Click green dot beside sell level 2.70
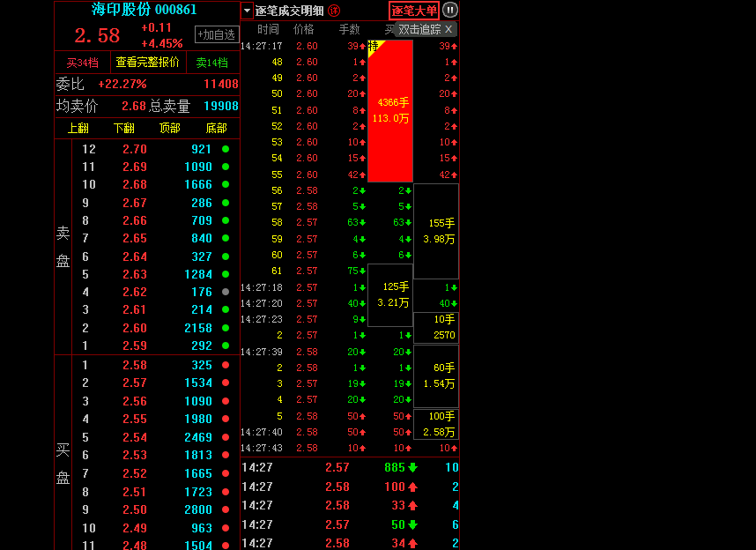This screenshot has height=550, width=756. click(224, 149)
